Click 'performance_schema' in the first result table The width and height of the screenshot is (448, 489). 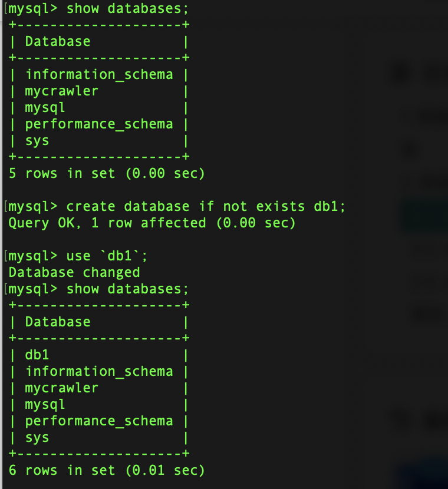tap(99, 124)
